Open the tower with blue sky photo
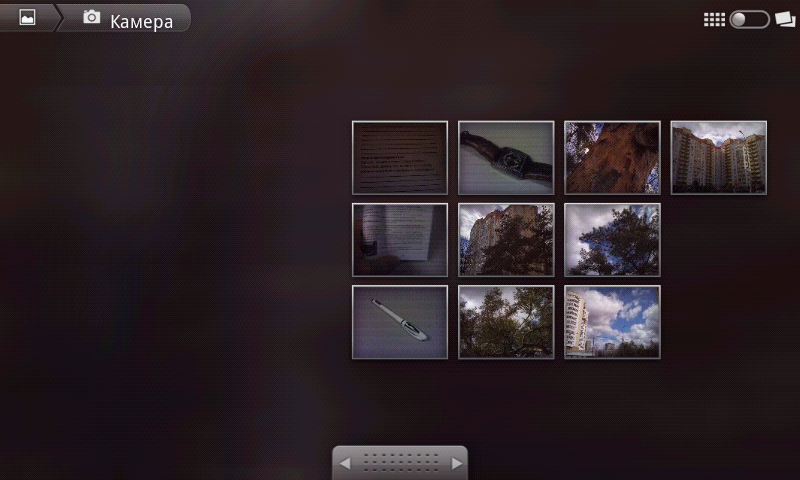Screen dimensions: 800x480 (612, 322)
